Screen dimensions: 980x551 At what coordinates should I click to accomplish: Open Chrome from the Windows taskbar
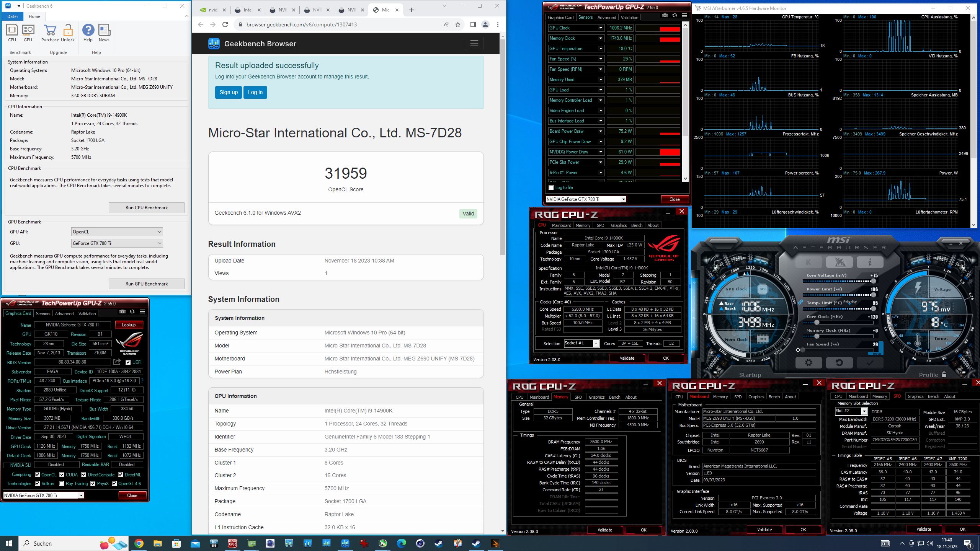coord(139,543)
